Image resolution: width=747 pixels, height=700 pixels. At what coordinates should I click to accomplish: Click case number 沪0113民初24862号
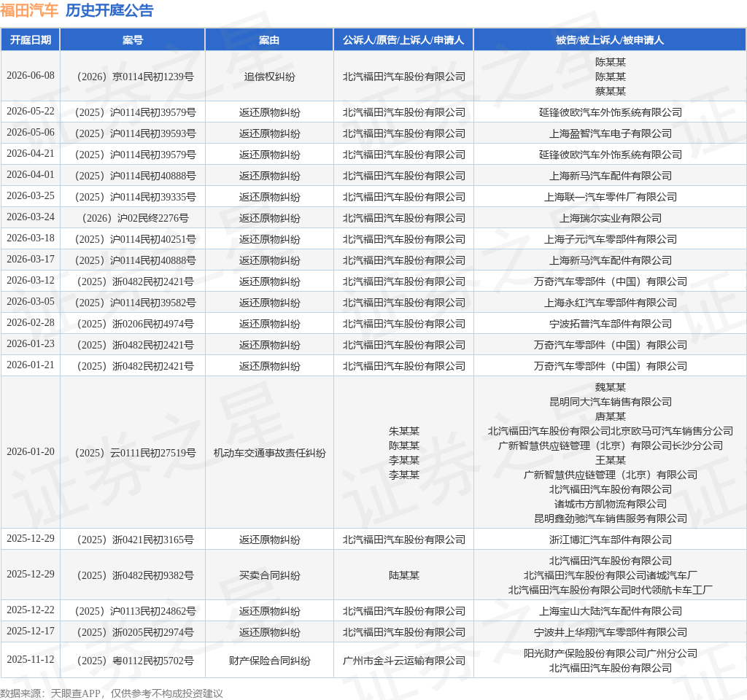click(x=135, y=611)
